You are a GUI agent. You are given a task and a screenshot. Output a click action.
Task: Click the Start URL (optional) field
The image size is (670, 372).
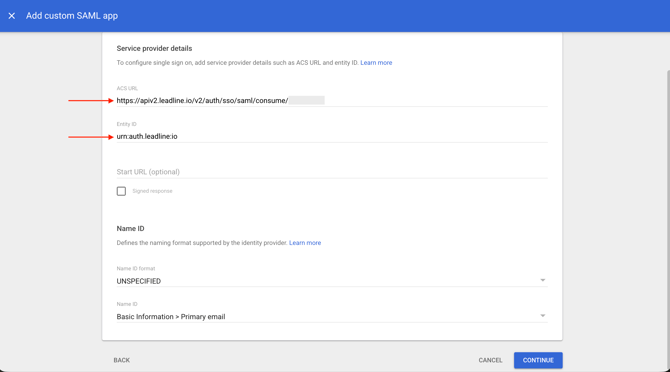332,172
